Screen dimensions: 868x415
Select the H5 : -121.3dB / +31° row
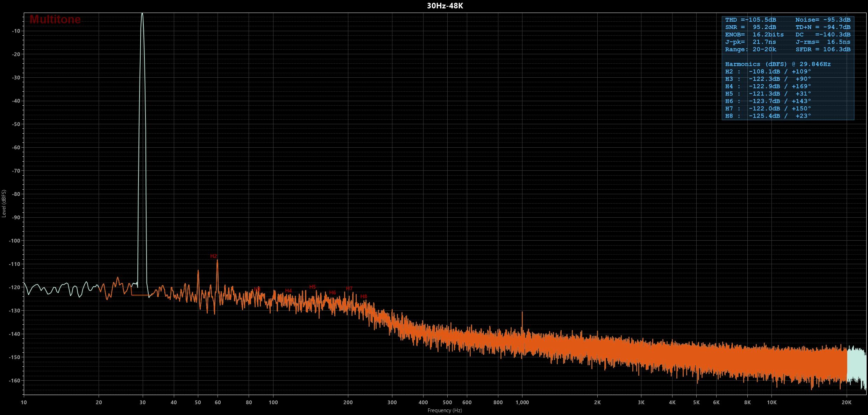768,94
